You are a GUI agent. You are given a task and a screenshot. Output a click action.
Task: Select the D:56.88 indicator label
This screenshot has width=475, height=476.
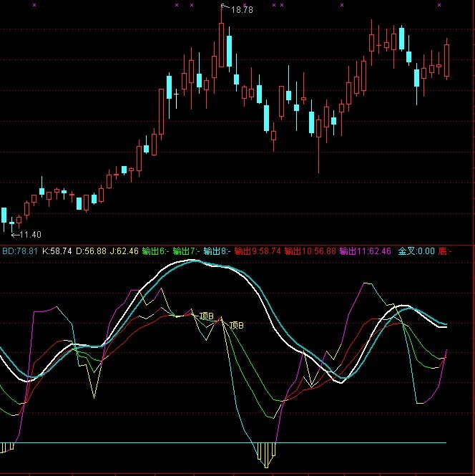(x=91, y=251)
